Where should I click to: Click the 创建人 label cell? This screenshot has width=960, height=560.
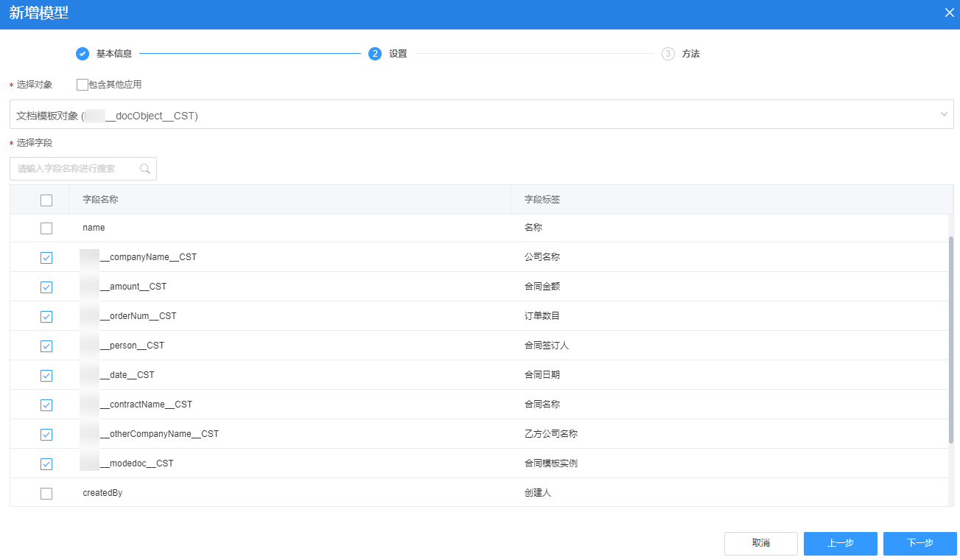pos(538,493)
